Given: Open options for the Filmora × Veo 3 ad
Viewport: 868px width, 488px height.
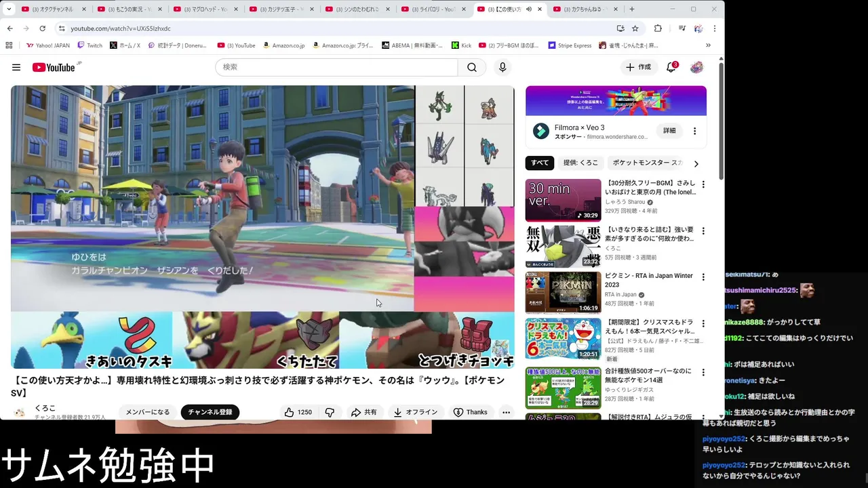Looking at the screenshot, I should (x=694, y=131).
